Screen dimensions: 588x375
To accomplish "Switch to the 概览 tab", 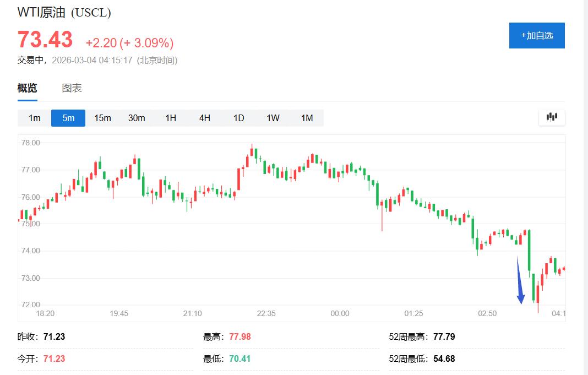I will click(28, 88).
